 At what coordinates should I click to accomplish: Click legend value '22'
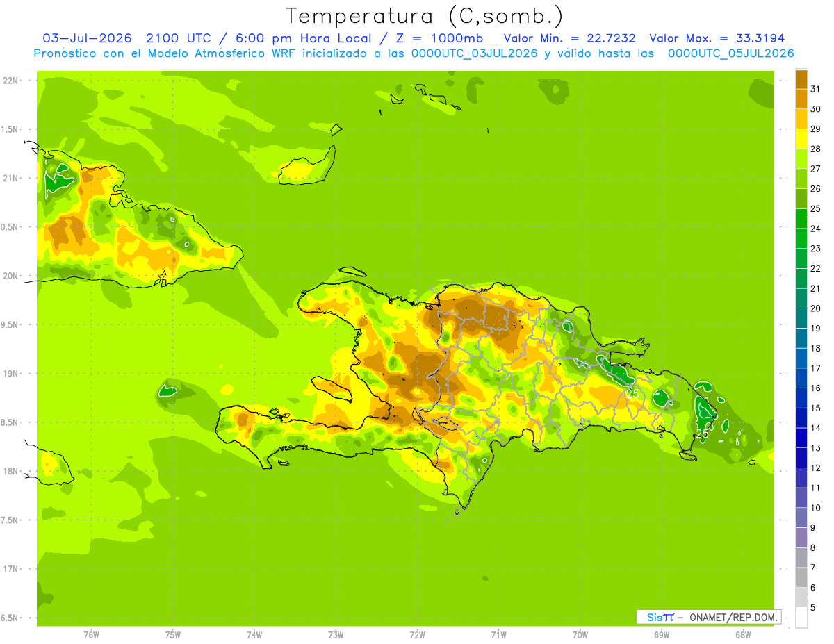point(816,268)
